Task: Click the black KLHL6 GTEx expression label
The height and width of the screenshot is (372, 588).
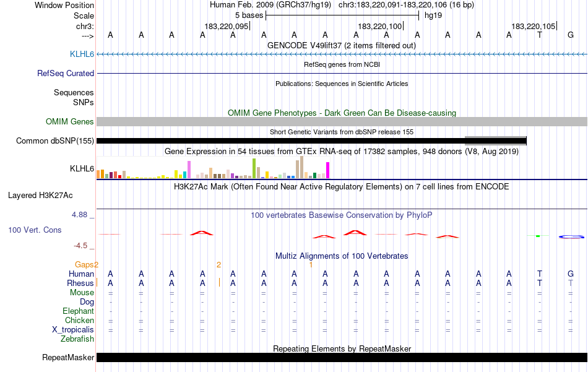Action: (82, 169)
